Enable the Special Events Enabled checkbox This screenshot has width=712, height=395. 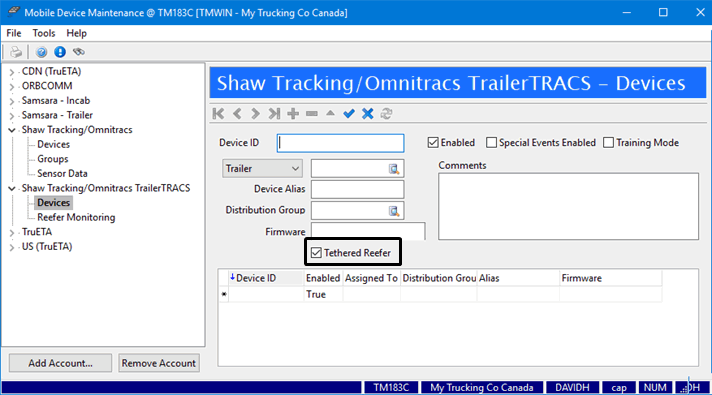491,143
